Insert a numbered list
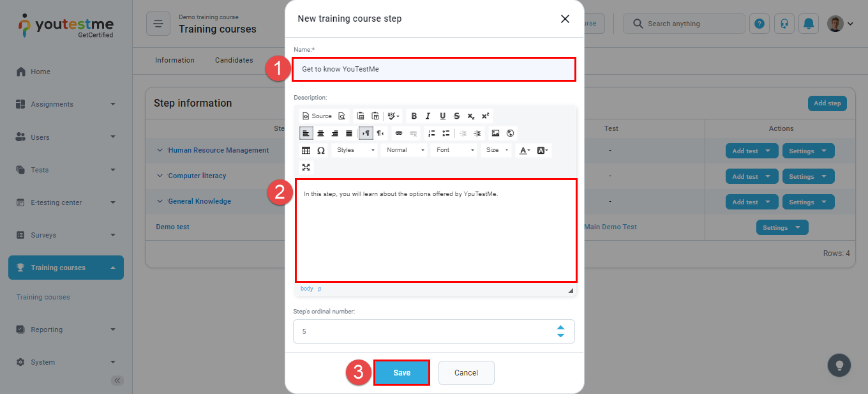 coord(431,133)
